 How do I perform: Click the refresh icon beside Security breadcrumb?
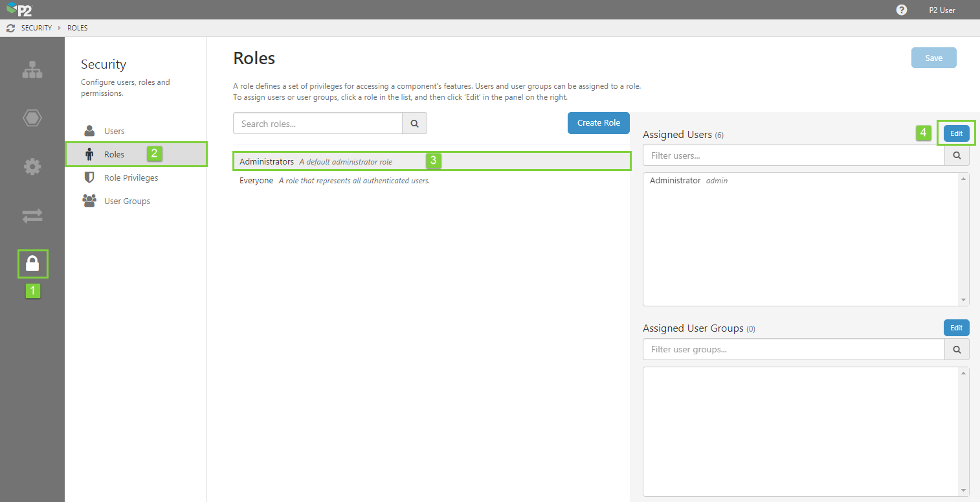(10, 29)
